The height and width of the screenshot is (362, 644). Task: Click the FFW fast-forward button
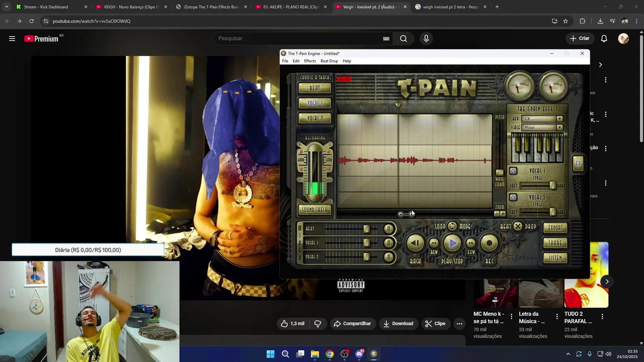point(470,243)
